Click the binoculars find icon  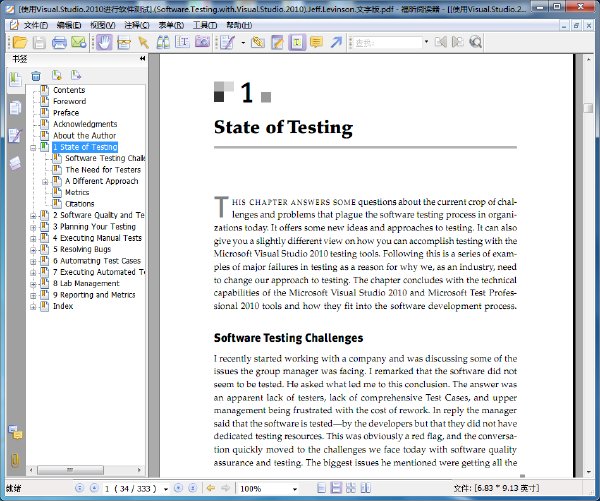click(x=163, y=42)
